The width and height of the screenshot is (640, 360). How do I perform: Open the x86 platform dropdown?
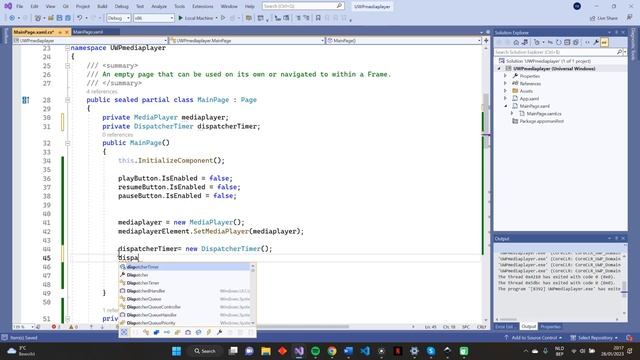click(x=153, y=18)
